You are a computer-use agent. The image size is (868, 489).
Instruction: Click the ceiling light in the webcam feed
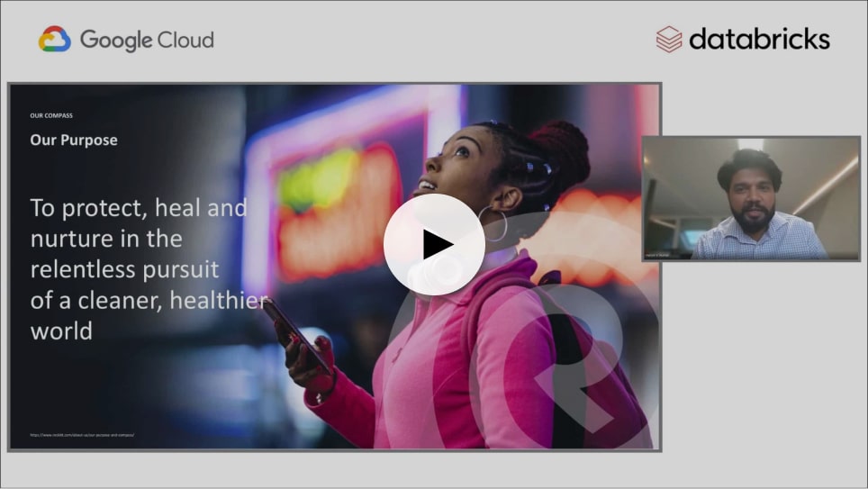coord(750,144)
